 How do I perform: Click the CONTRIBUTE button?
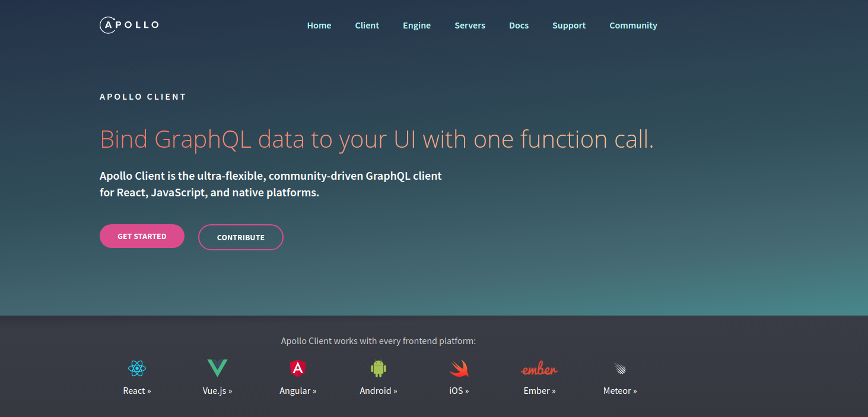(x=241, y=237)
